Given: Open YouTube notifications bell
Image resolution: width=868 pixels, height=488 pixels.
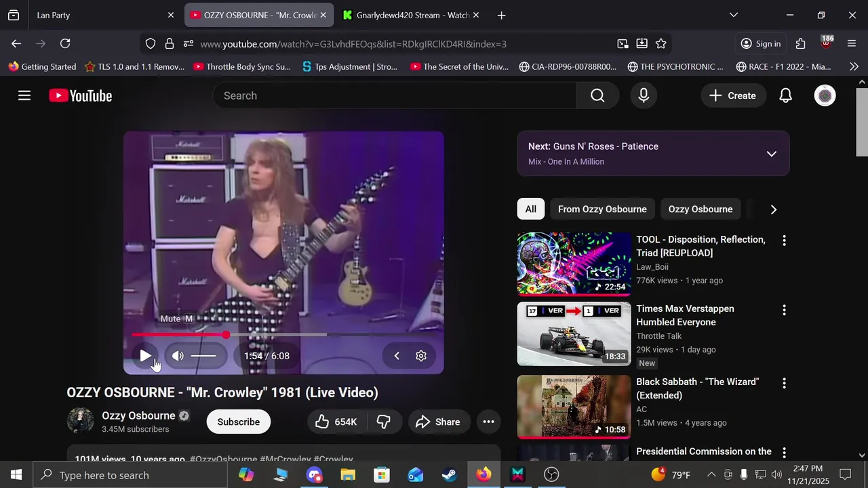Looking at the screenshot, I should pos(785,96).
